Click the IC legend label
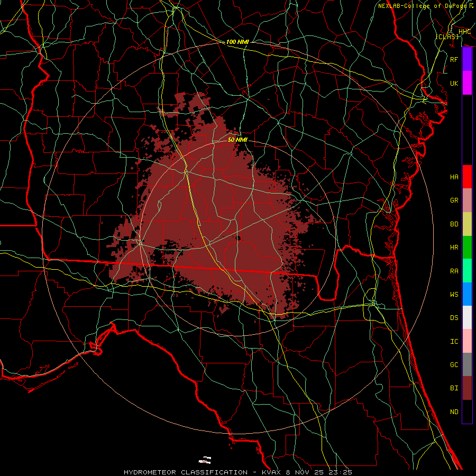The height and width of the screenshot is (476, 476). (x=454, y=342)
